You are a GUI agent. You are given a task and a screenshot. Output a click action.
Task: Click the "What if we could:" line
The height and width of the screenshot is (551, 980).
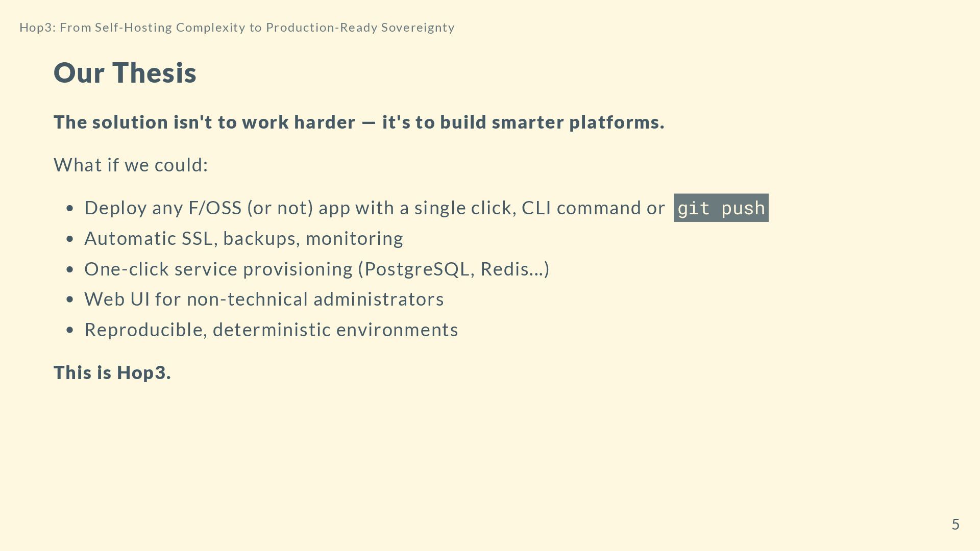point(131,165)
